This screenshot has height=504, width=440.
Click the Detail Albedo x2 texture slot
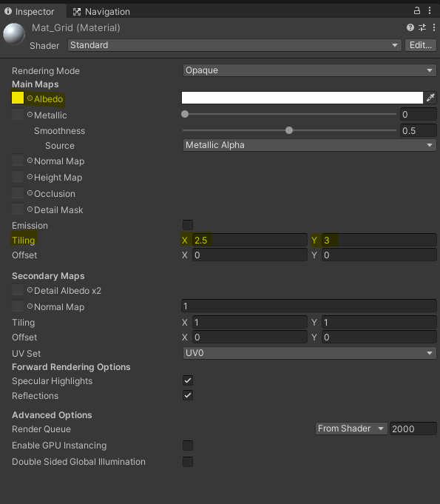(18, 290)
